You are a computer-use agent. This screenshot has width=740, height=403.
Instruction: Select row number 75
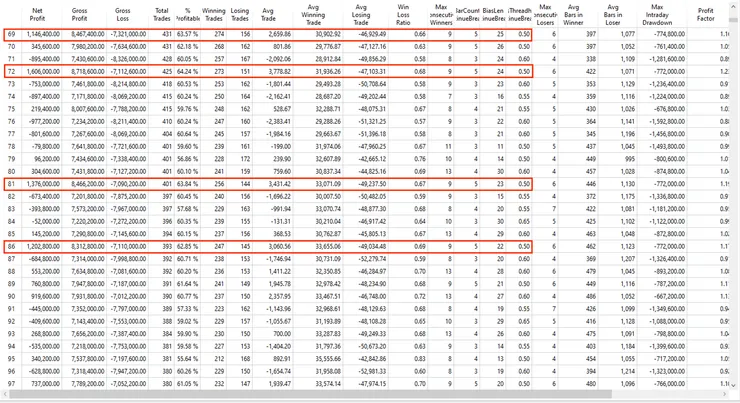11,109
